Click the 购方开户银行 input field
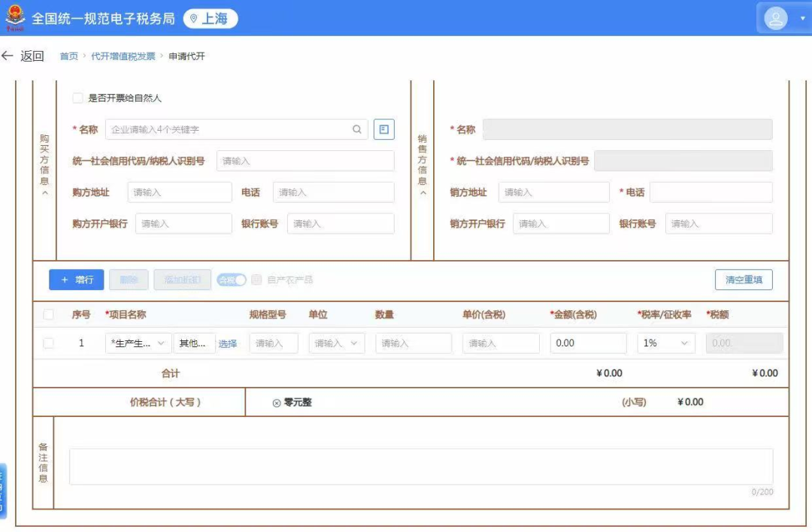 coord(183,224)
